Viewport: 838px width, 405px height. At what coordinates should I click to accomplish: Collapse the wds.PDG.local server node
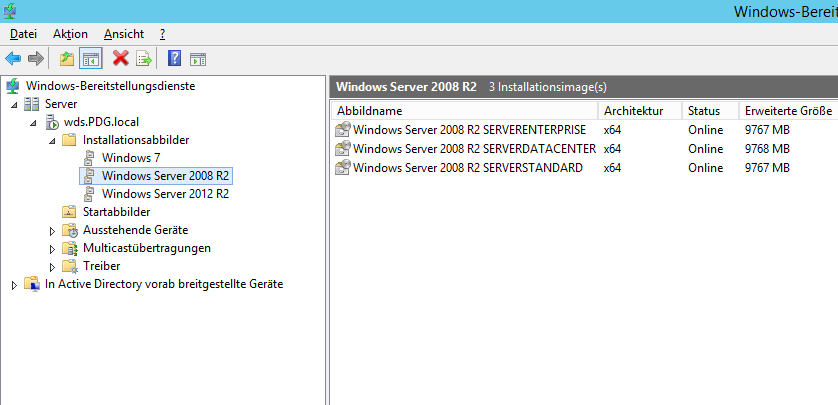34,122
